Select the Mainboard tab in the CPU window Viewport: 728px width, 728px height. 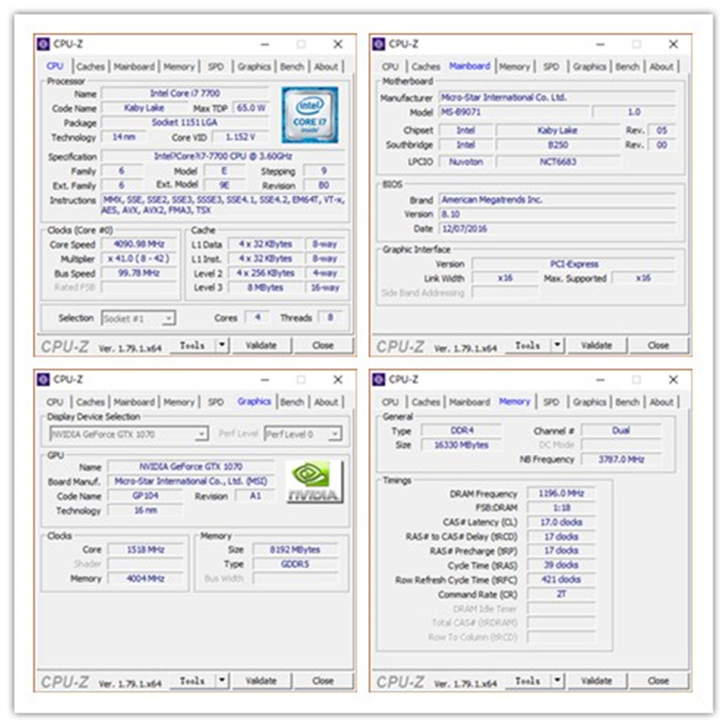click(134, 66)
